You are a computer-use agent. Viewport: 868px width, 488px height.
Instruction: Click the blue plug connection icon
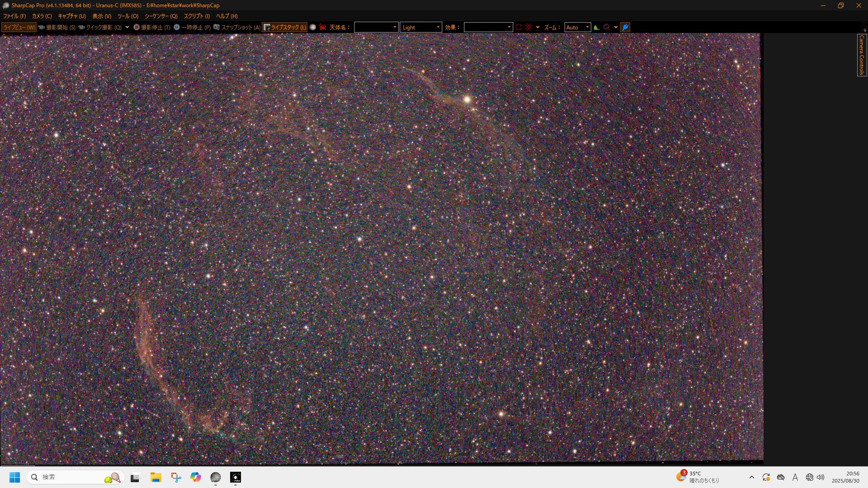[x=625, y=28]
